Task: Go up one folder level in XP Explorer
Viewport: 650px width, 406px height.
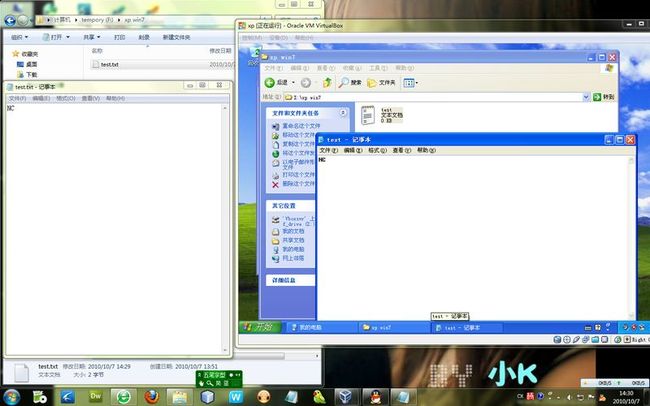Action: click(x=327, y=83)
